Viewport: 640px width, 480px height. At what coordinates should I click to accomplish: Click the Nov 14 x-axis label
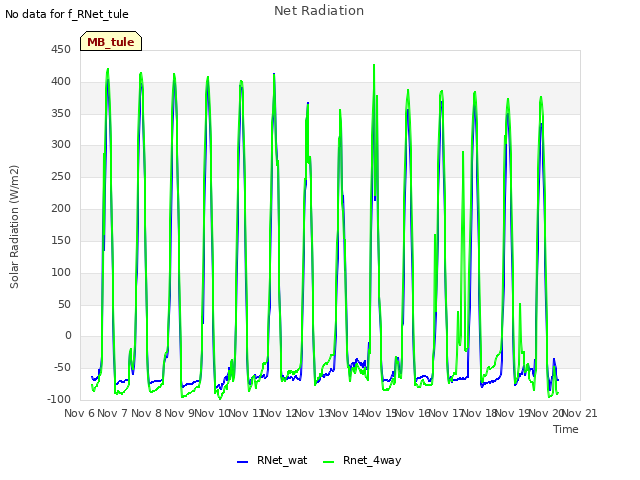coord(346,413)
